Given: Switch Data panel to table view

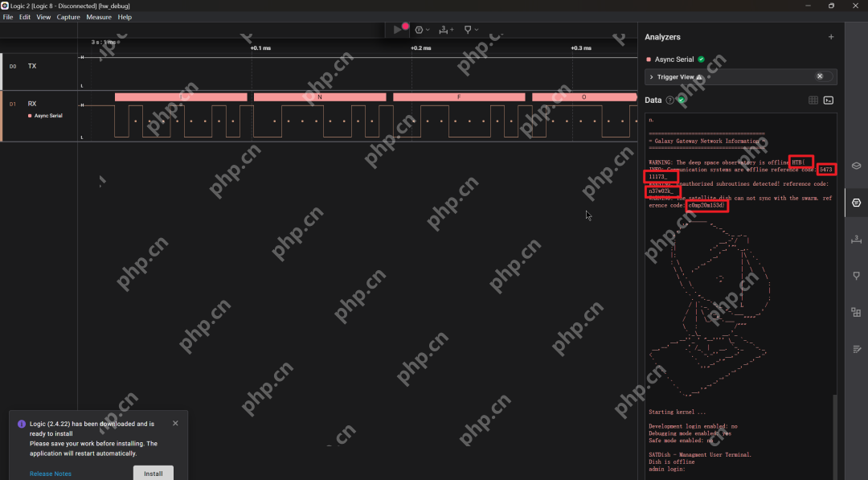Looking at the screenshot, I should click(x=813, y=101).
